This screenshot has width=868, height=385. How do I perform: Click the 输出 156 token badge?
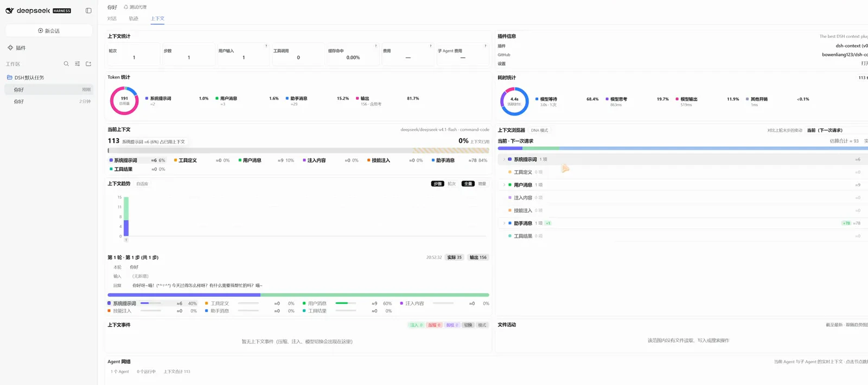pyautogui.click(x=478, y=258)
